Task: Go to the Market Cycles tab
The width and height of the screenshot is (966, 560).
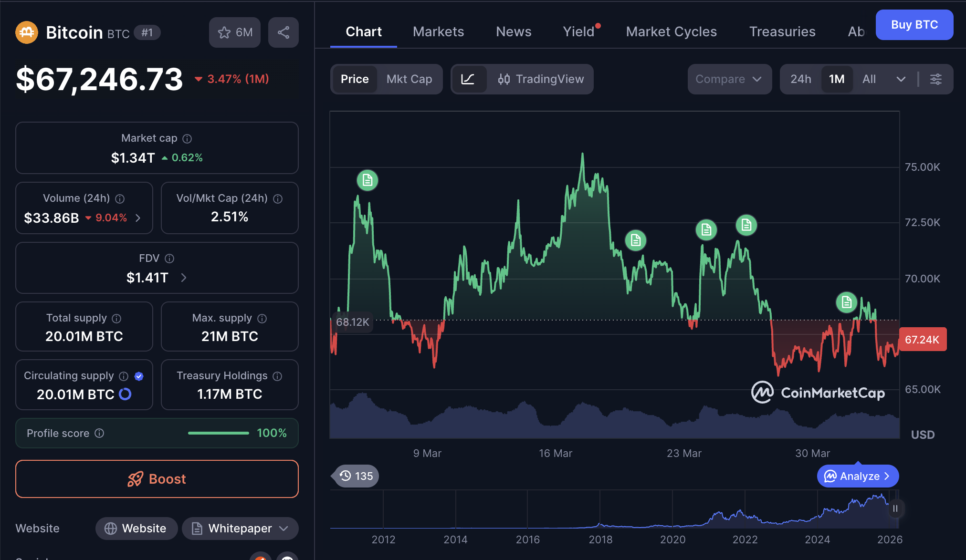Action: (671, 31)
